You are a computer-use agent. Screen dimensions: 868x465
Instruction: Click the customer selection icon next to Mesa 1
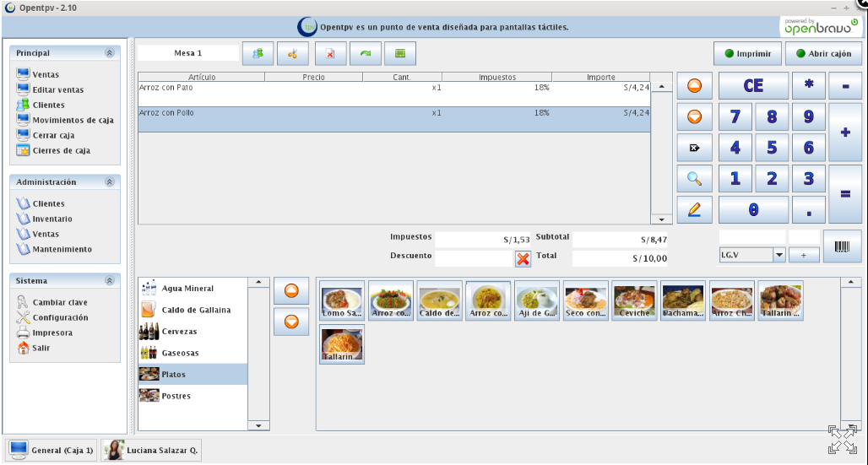click(x=258, y=54)
